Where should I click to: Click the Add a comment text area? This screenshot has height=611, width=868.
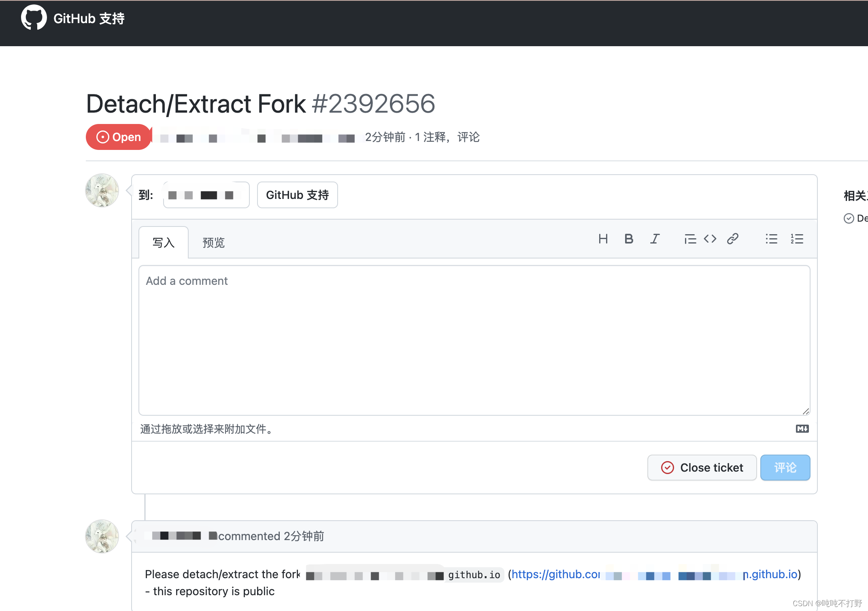coord(474,340)
